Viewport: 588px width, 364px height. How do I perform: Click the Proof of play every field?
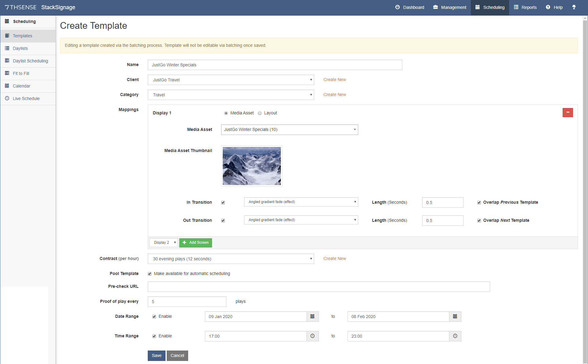coord(187,302)
